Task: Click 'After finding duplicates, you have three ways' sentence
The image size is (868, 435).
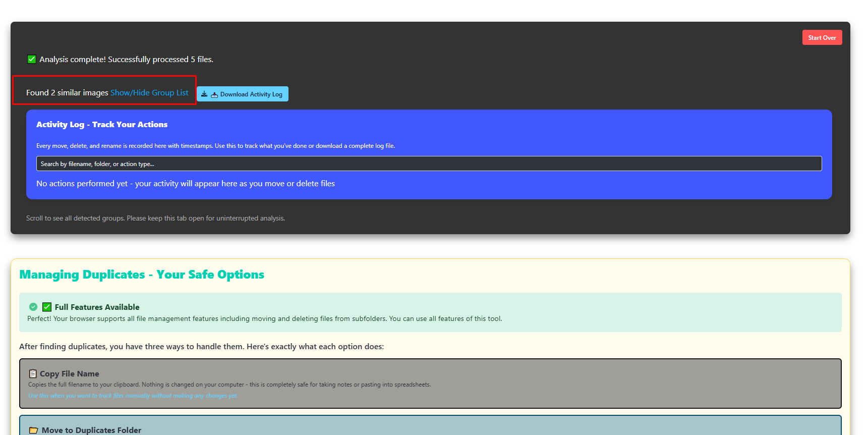Action: pos(202,347)
